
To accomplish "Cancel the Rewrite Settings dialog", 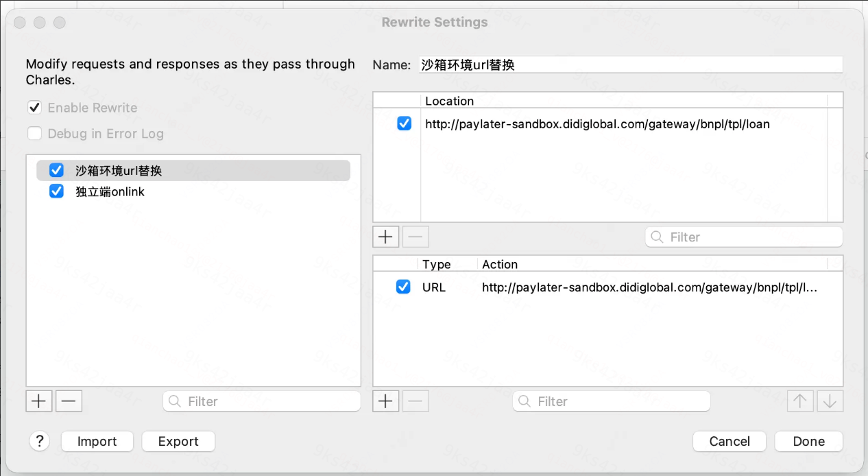I will coord(730,441).
